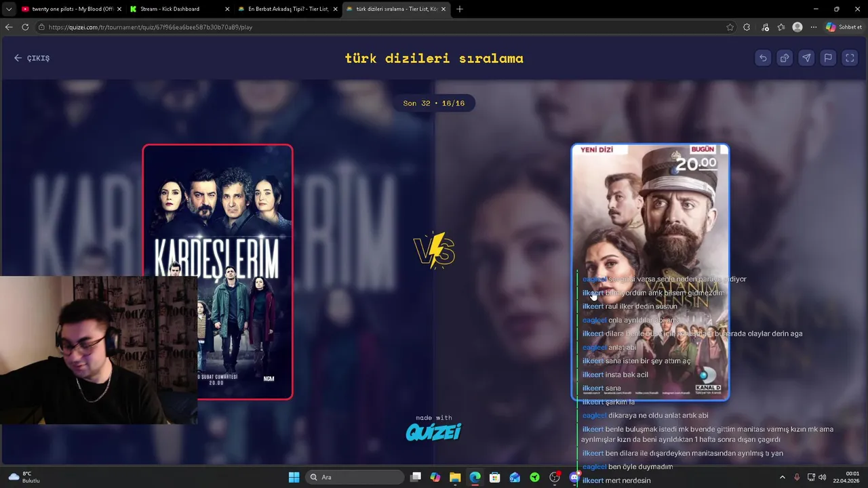Open the browser profile avatar

click(x=797, y=27)
